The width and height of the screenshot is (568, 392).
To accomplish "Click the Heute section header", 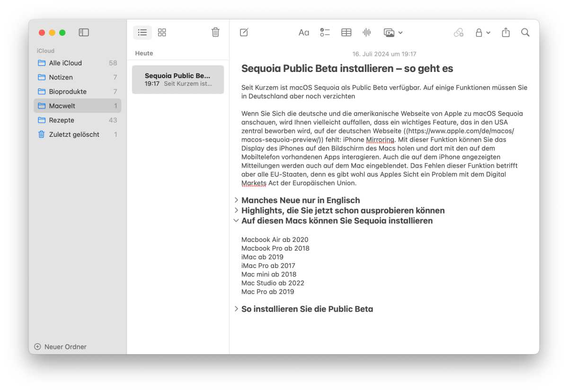I will [144, 53].
